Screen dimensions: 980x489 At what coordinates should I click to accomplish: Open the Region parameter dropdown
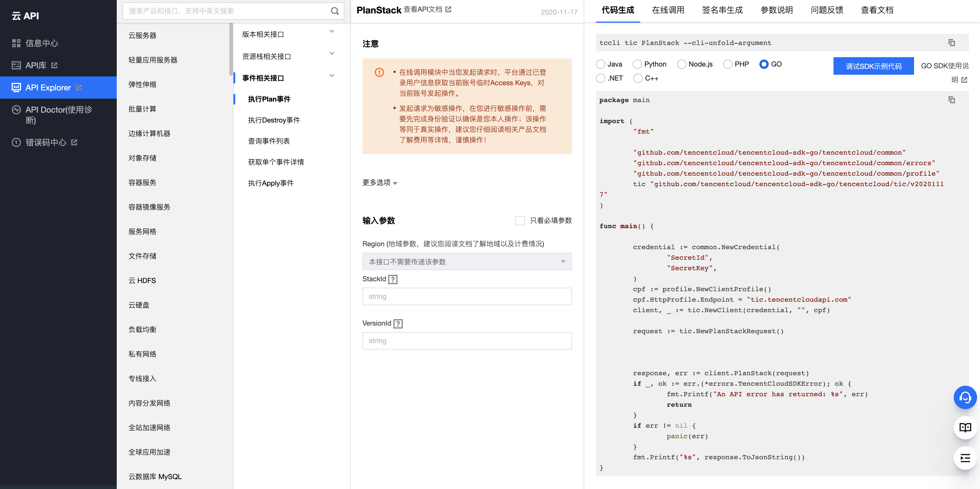click(467, 262)
